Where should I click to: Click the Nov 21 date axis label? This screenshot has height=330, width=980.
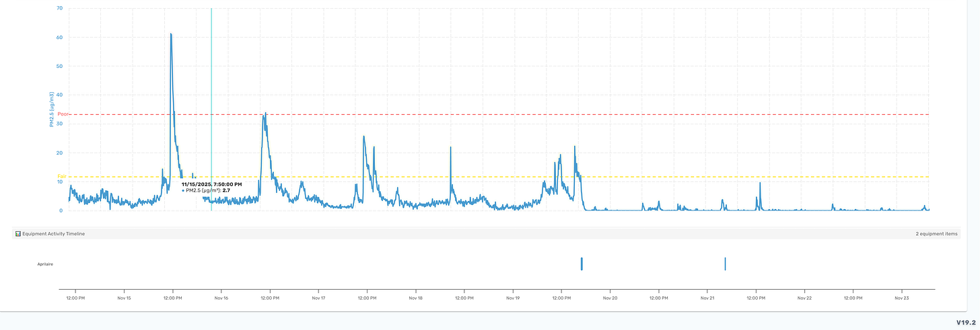point(707,297)
